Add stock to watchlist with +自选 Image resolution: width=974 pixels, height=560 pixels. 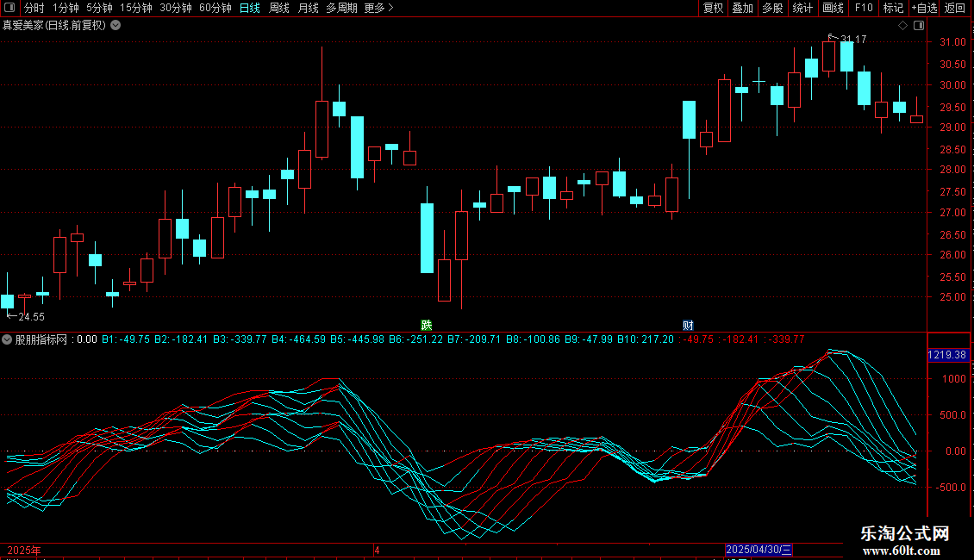click(x=924, y=8)
